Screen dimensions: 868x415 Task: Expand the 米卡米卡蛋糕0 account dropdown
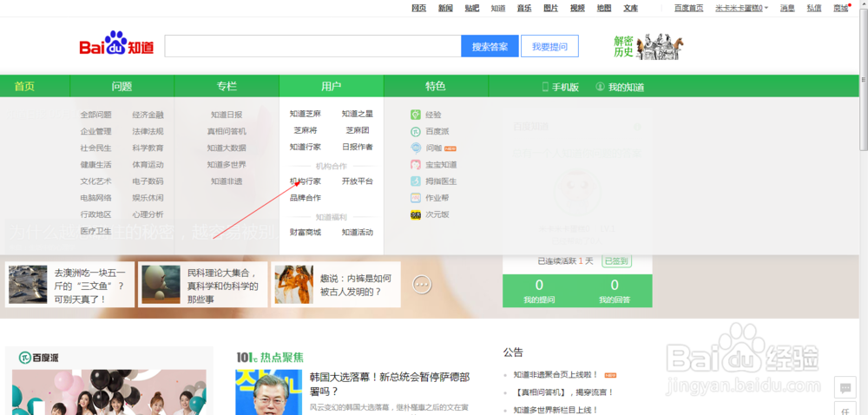click(x=742, y=8)
